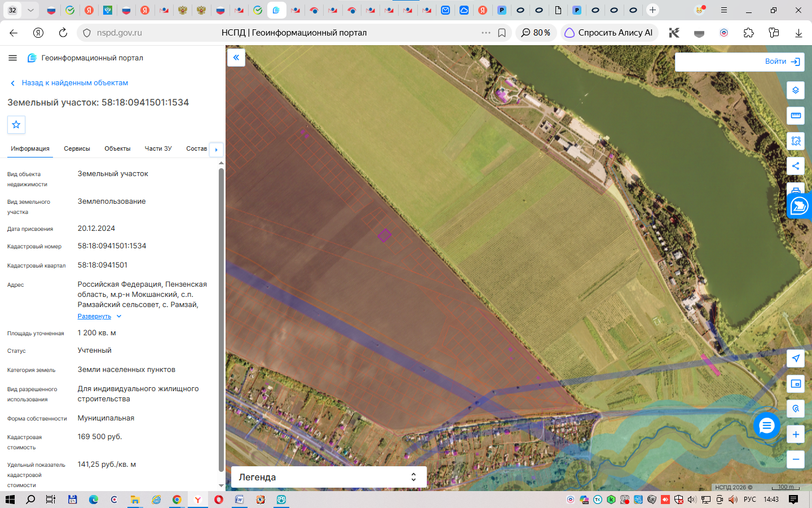The width and height of the screenshot is (812, 508).
Task: Open the Состав tab
Action: (x=196, y=148)
